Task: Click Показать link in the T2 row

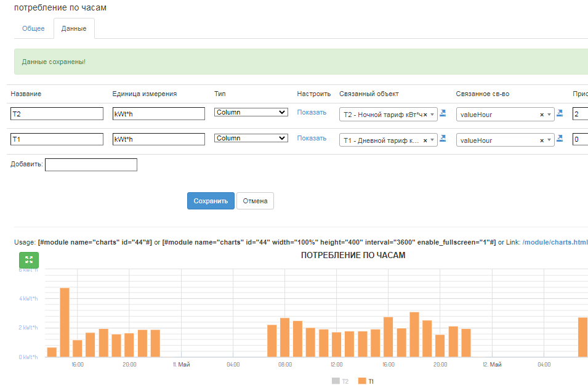Action: coord(312,112)
